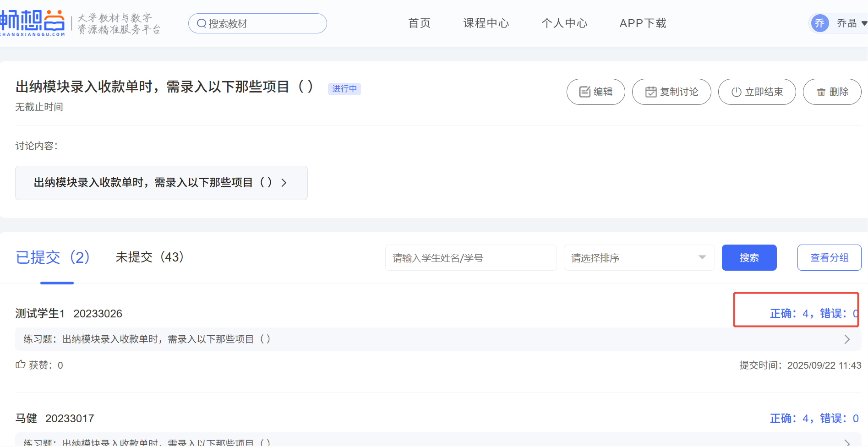Click the 乔 user avatar

point(819,23)
